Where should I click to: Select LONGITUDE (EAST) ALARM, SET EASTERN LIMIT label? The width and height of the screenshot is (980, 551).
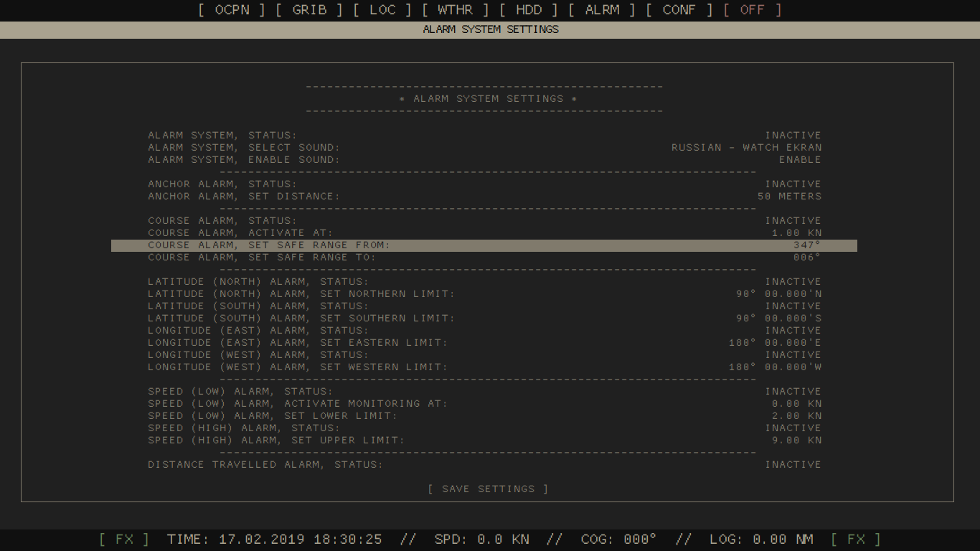click(298, 342)
